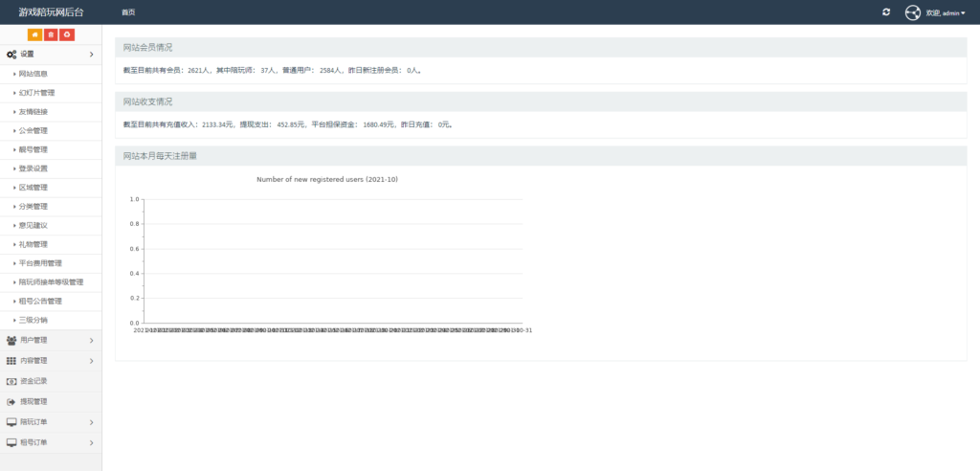Image resolution: width=980 pixels, height=471 pixels.
Task: Click the money icon beside 资金记录
Action: coord(11,381)
